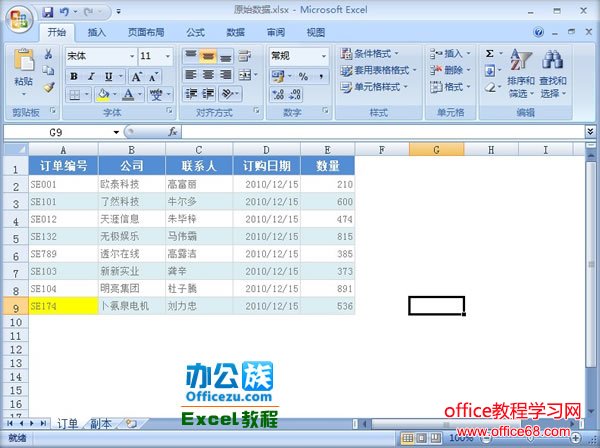Apply font color A icon

[x=128, y=94]
